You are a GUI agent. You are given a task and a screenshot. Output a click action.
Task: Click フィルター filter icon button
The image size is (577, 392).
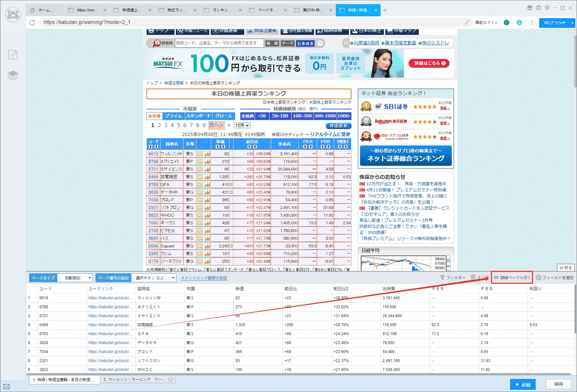(x=453, y=278)
